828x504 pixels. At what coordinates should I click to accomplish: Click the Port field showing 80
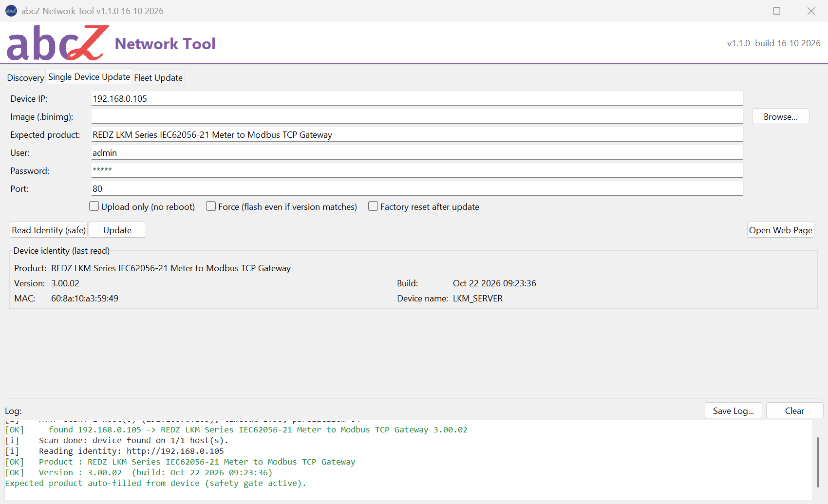[417, 188]
